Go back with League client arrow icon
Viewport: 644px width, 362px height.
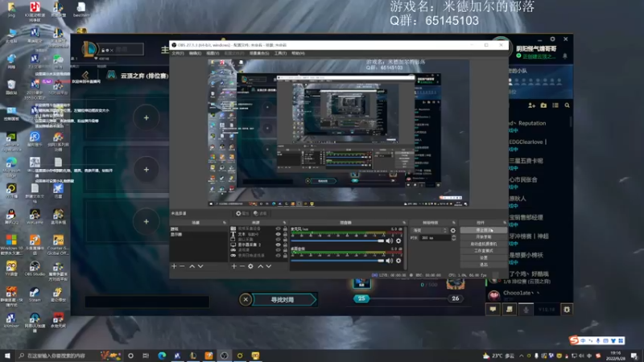[85, 75]
